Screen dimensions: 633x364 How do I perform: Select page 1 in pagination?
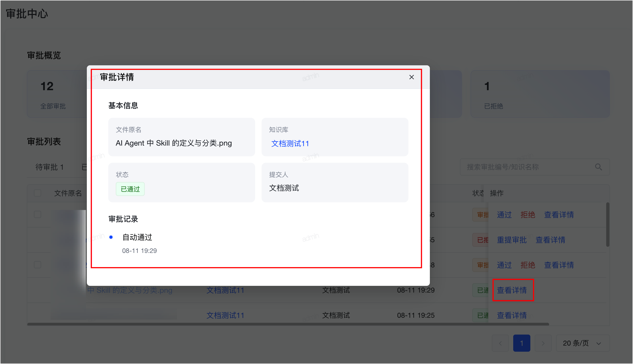coord(522,343)
